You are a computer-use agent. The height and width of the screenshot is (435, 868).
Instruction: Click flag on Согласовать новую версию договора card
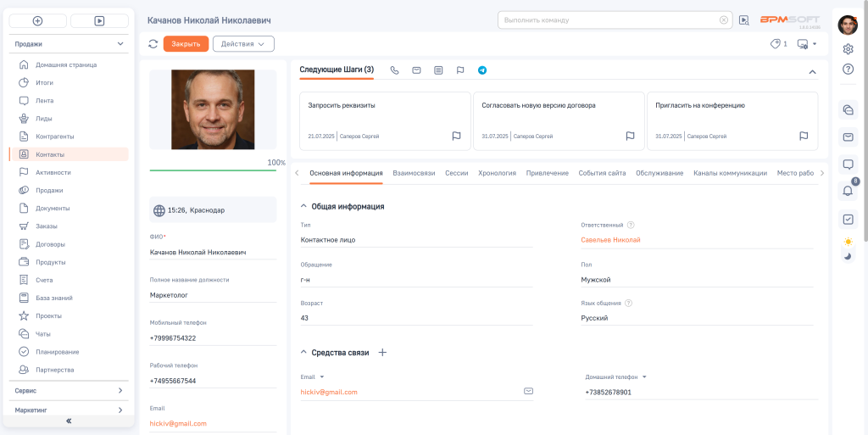click(x=630, y=137)
